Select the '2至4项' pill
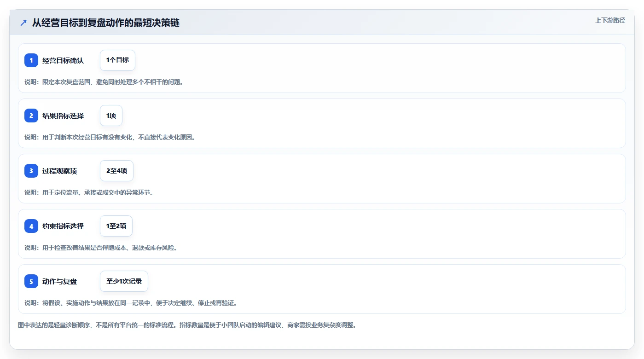 point(116,171)
